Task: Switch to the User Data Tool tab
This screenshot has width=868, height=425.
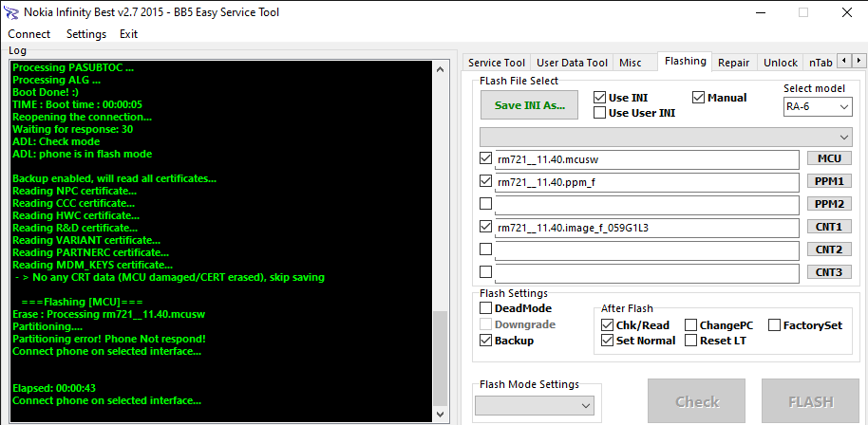Action: (x=573, y=63)
